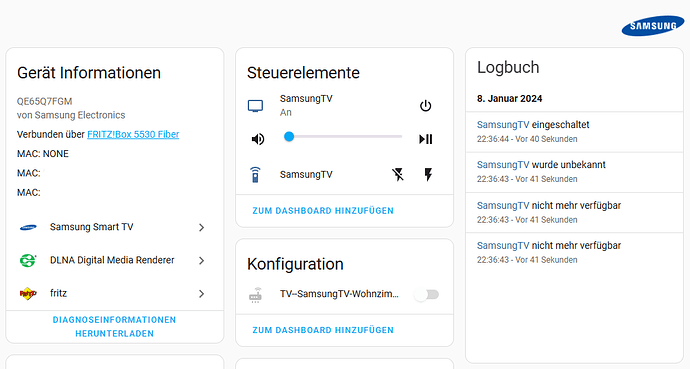Expand the Samsung Smart TV integration chevron
Image resolution: width=690 pixels, height=369 pixels.
201,227
